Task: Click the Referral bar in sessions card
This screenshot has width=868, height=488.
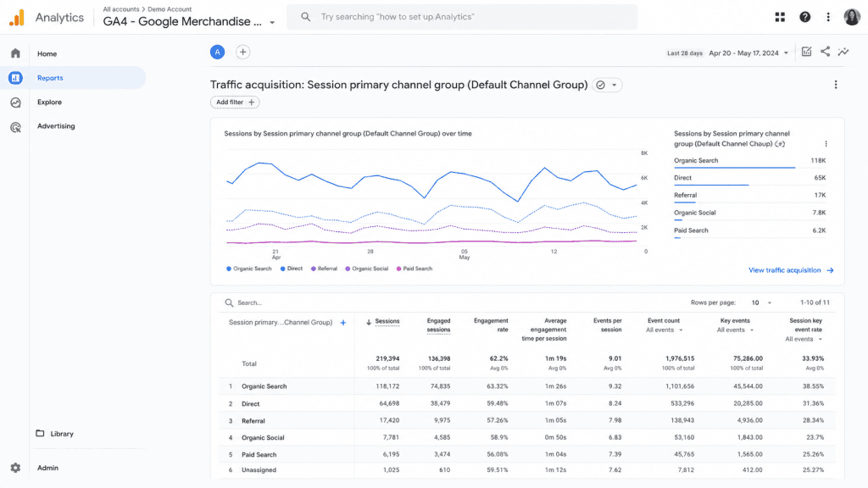Action: pyautogui.click(x=684, y=202)
